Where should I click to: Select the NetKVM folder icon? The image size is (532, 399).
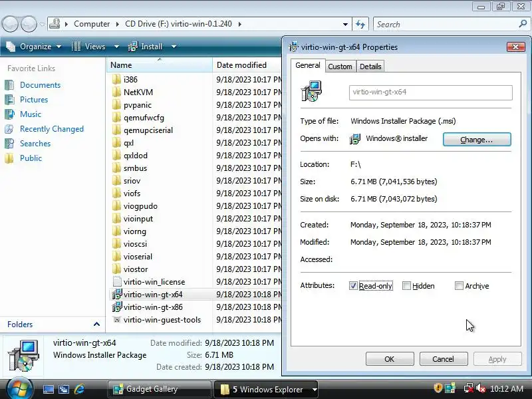pos(116,92)
